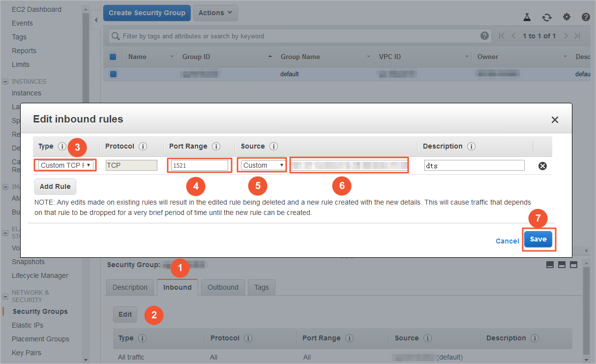The image size is (596, 364).
Task: Switch to the Tags tab
Action: (262, 287)
